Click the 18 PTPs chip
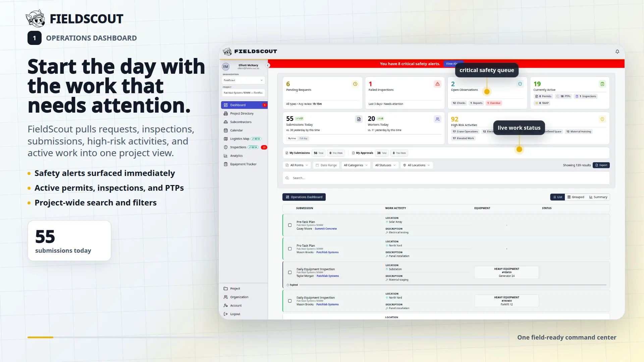The height and width of the screenshot is (362, 644). coord(563,97)
